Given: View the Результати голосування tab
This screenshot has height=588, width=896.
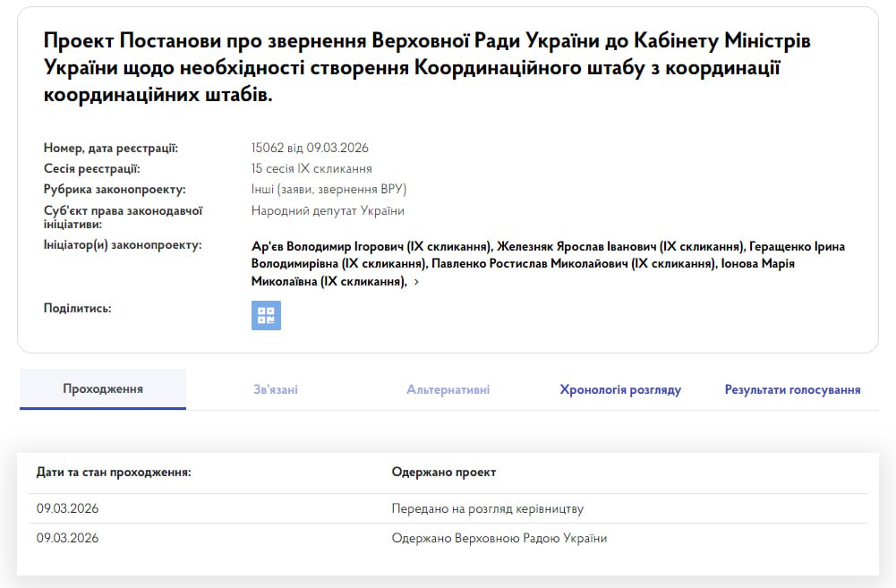Looking at the screenshot, I should point(792,390).
